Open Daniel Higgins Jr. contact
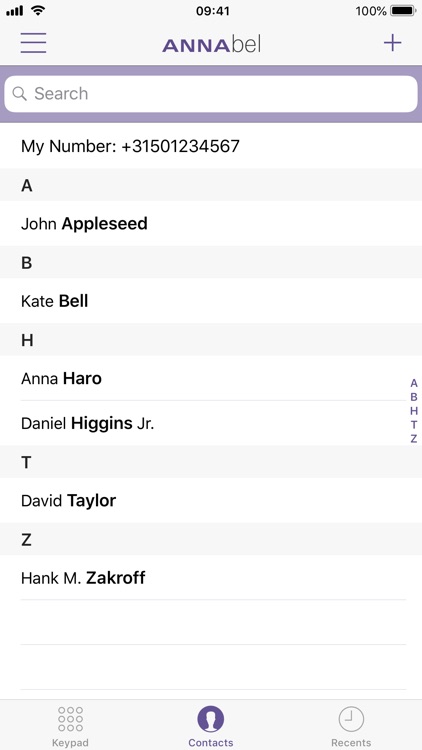Screen dimensions: 422x750 (x=211, y=423)
